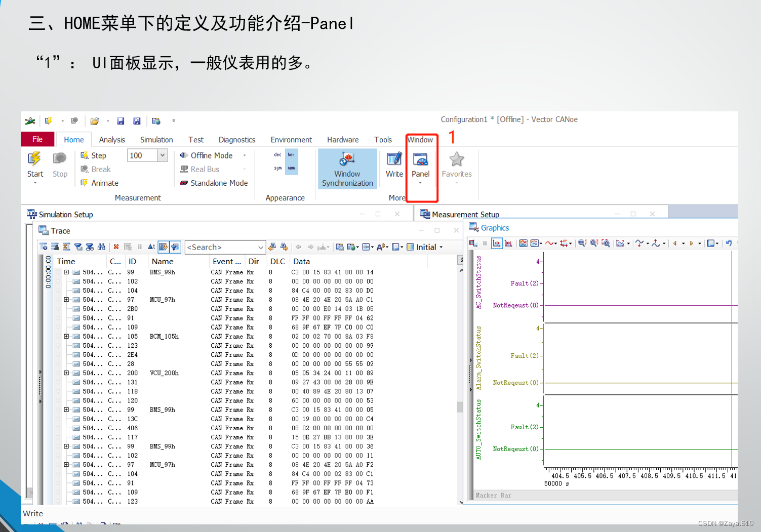Toggle num symbolic display option
The image size is (761, 532).
point(291,168)
